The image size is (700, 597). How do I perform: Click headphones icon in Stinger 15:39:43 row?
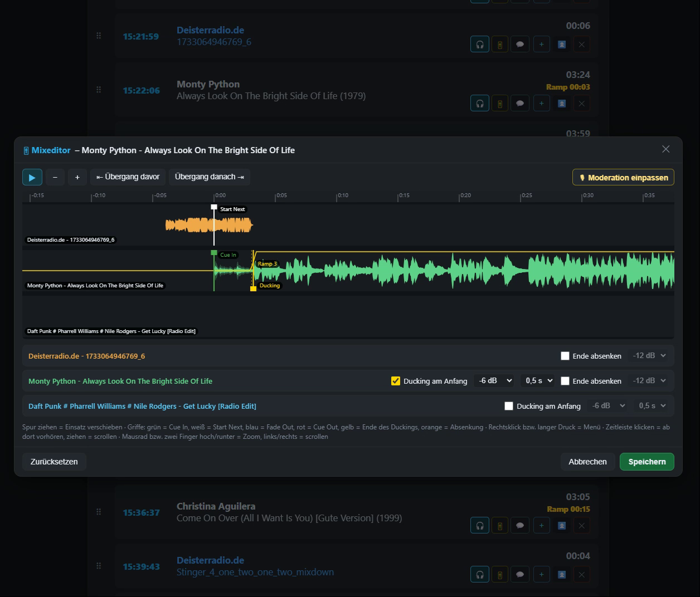(480, 575)
